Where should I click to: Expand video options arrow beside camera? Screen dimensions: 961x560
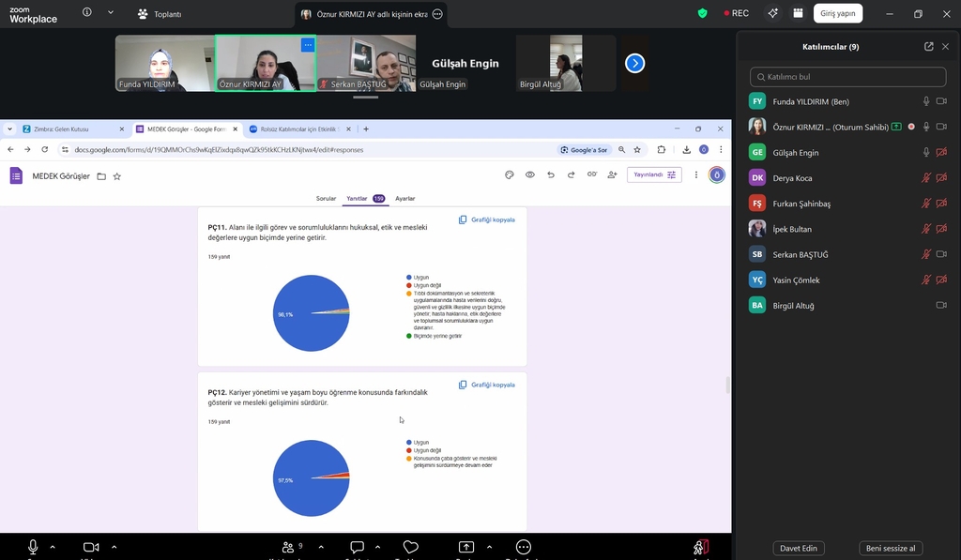click(114, 547)
